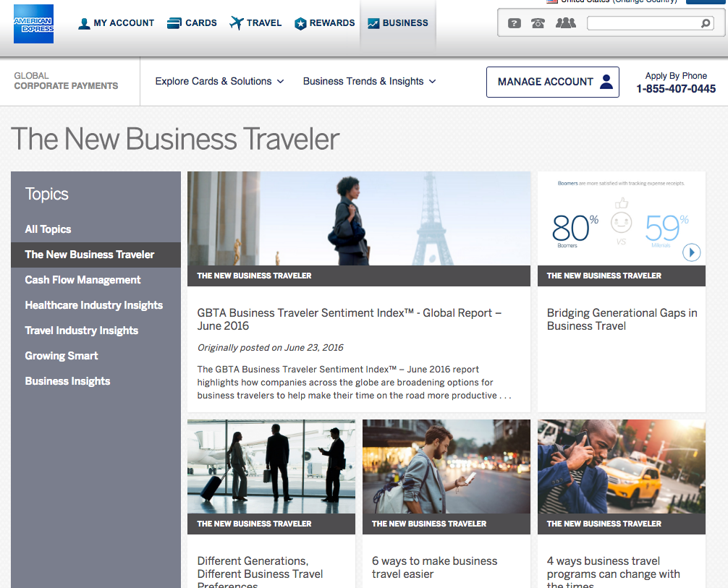The width and height of the screenshot is (728, 588).
Task: Select Healthcare Industry Insights topic
Action: [x=94, y=305]
